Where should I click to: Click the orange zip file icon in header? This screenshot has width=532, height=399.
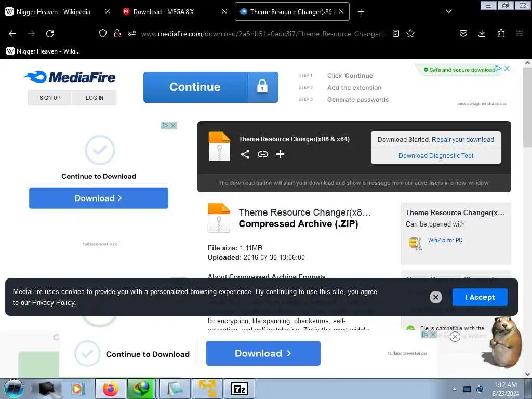pyautogui.click(x=219, y=146)
